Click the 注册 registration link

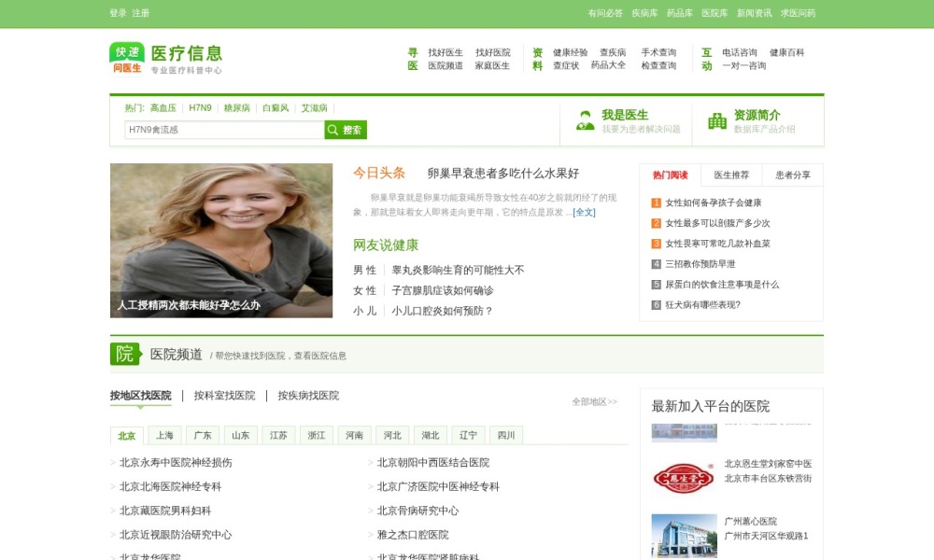[141, 13]
